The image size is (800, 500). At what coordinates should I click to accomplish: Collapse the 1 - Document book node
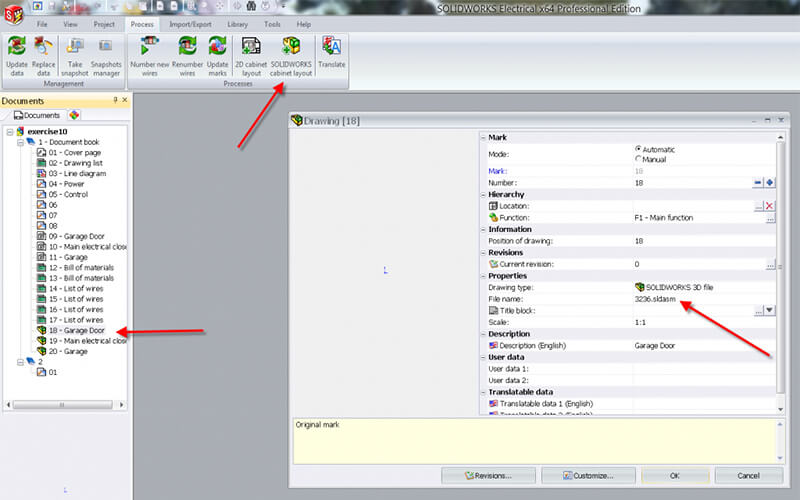tap(20, 142)
